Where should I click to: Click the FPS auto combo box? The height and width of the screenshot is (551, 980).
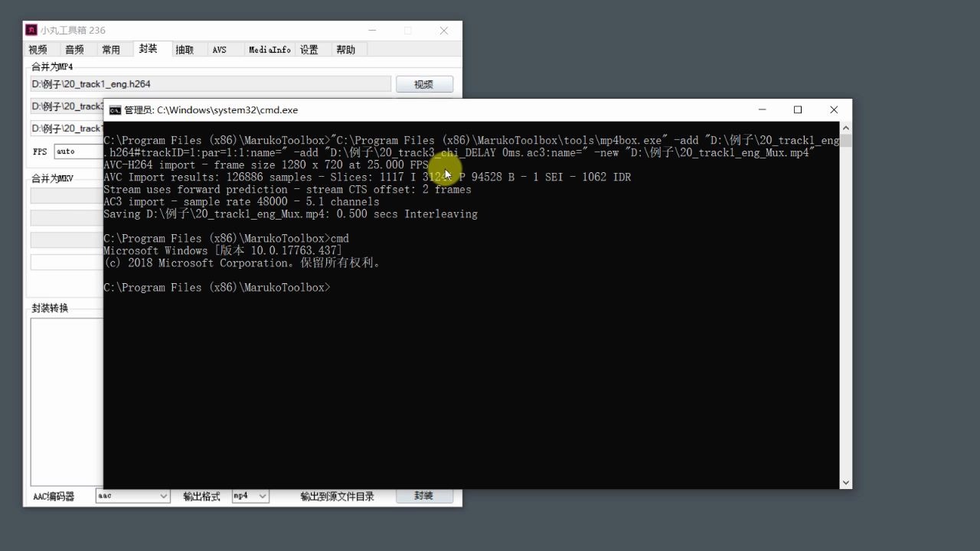77,152
